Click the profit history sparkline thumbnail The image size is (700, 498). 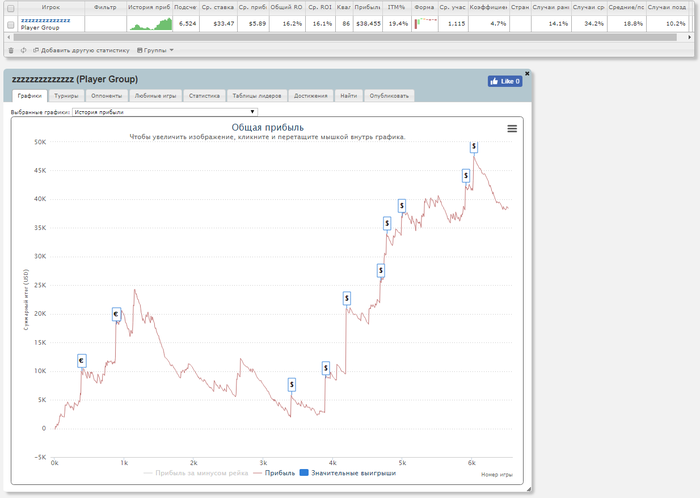149,23
